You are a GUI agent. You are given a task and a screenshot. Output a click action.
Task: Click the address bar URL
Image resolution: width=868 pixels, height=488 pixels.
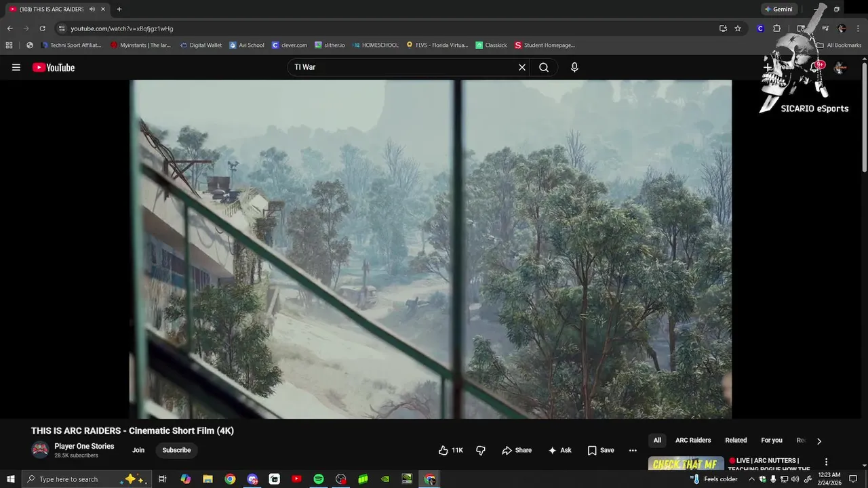tap(122, 28)
